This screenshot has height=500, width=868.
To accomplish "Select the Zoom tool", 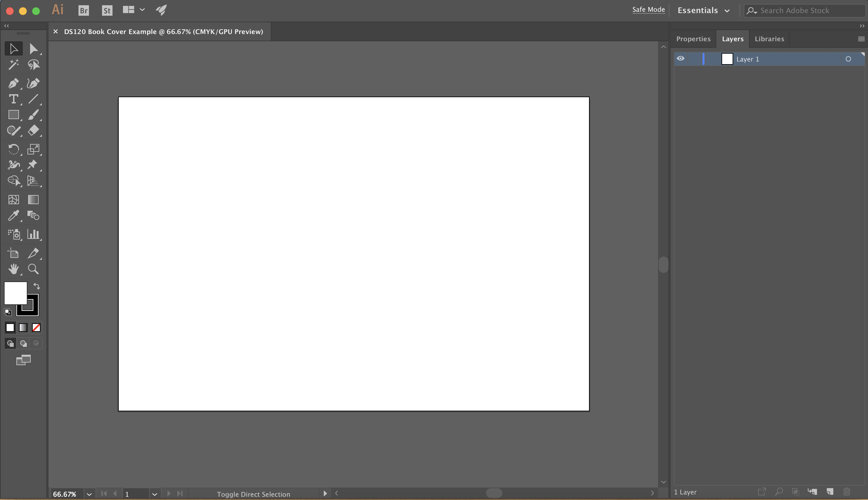I will pyautogui.click(x=33, y=269).
